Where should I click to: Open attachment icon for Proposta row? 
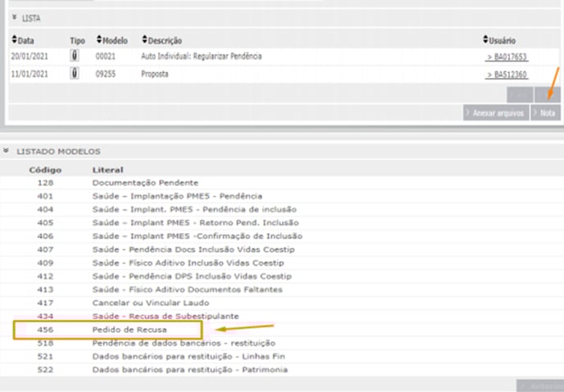76,74
